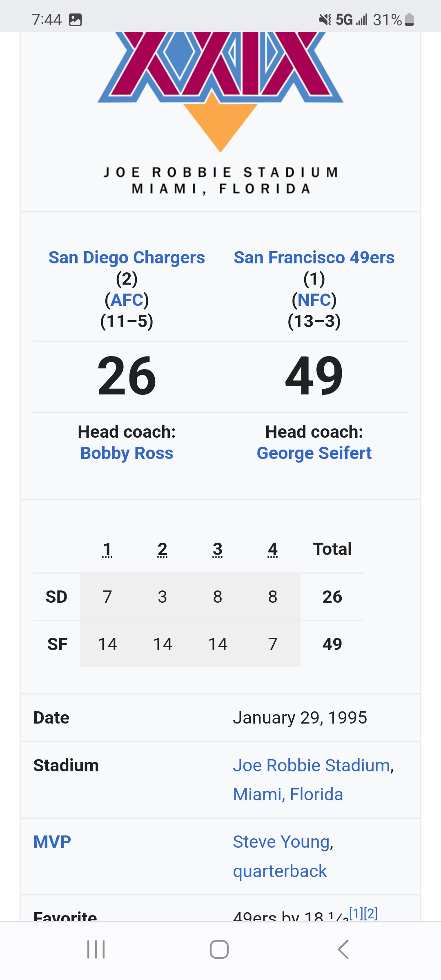Tap the 5G signal strength indicator

click(351, 20)
